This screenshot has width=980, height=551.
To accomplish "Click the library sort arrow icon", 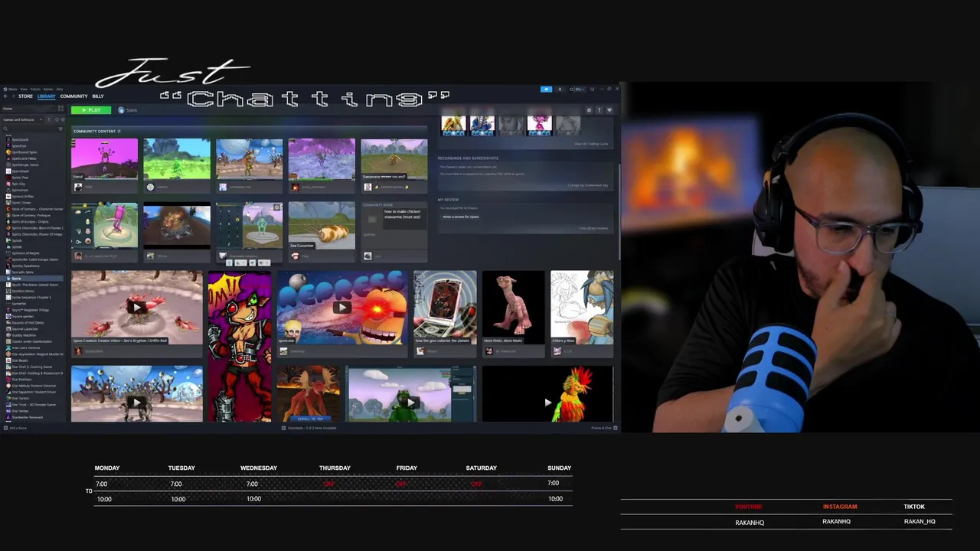I will [49, 119].
